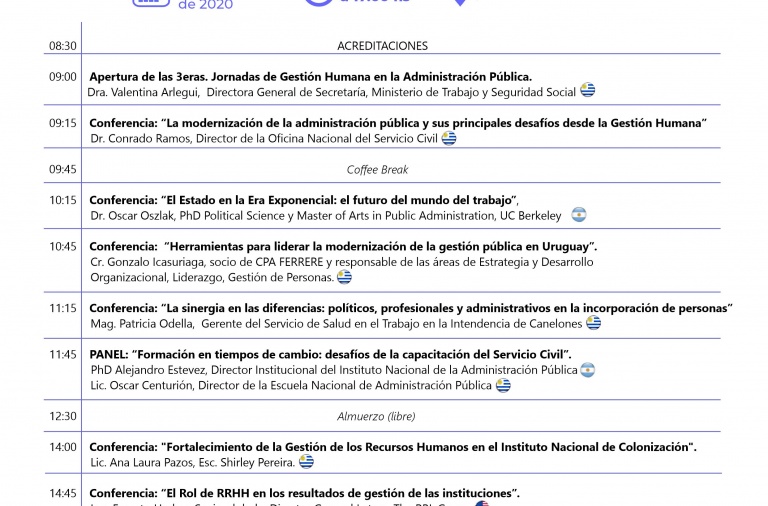Click the Uruguay flag after Gestión de Personas
Image resolution: width=768 pixels, height=506 pixels.
(x=344, y=277)
